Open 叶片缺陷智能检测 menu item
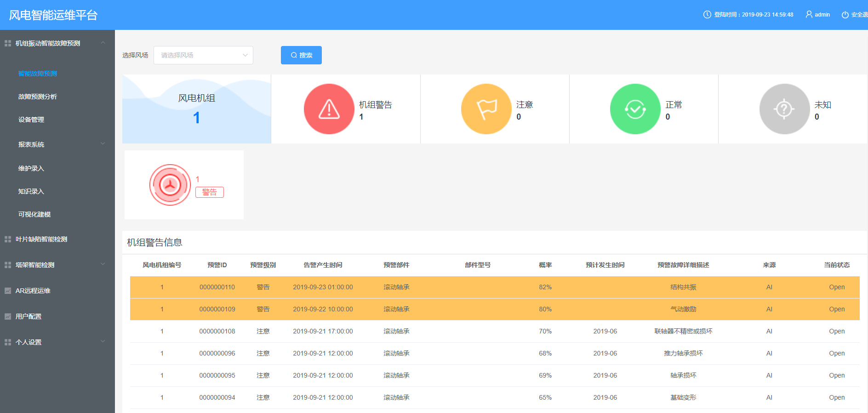The height and width of the screenshot is (413, 868). click(x=41, y=239)
